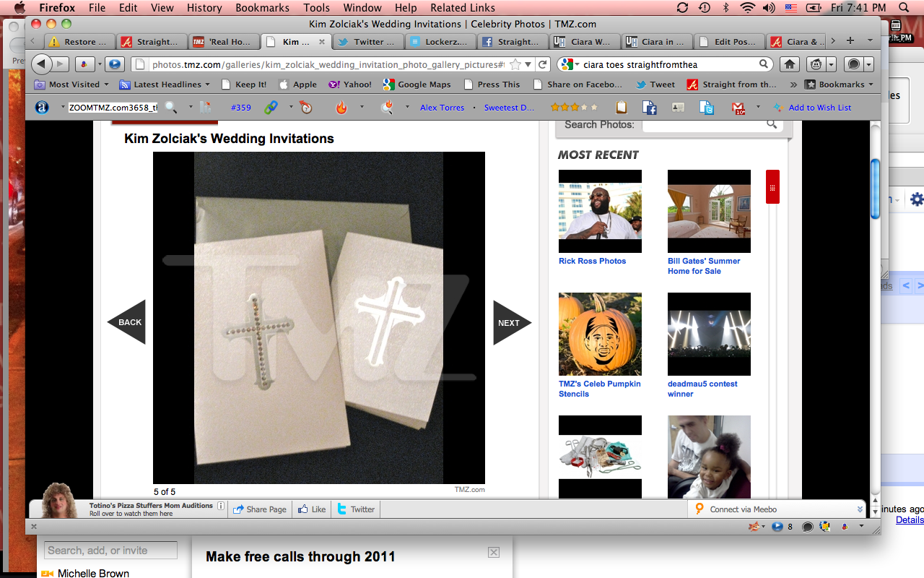This screenshot has height=578, width=924.
Task: Click the browser home icon
Action: 790,64
